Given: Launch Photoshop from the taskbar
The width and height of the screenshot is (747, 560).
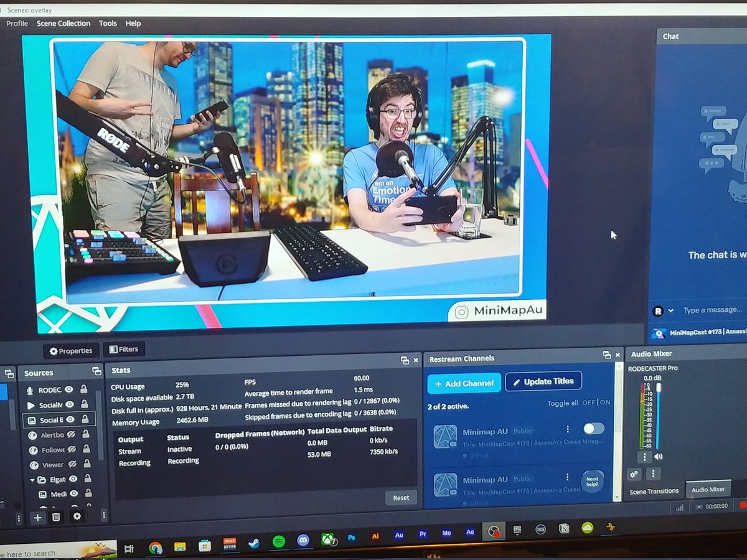Looking at the screenshot, I should tap(352, 537).
